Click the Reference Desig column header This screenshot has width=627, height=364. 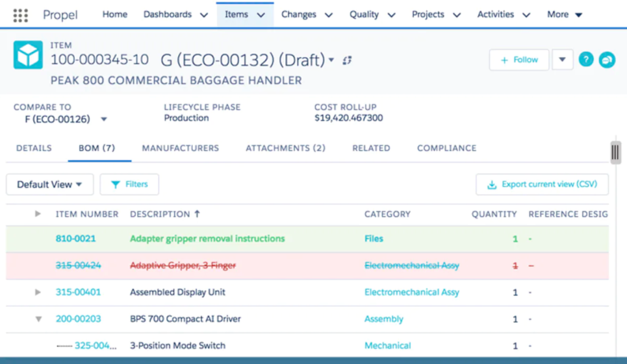(x=568, y=214)
